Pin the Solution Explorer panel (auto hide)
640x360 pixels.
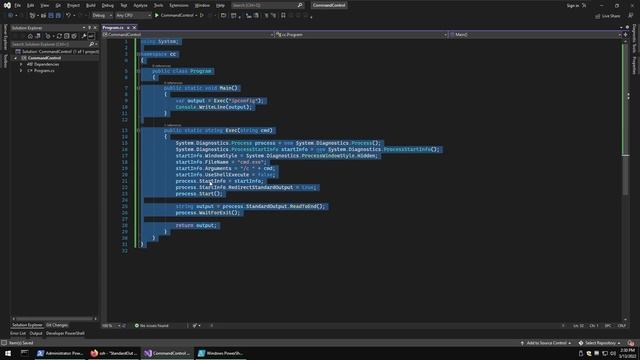89,28
